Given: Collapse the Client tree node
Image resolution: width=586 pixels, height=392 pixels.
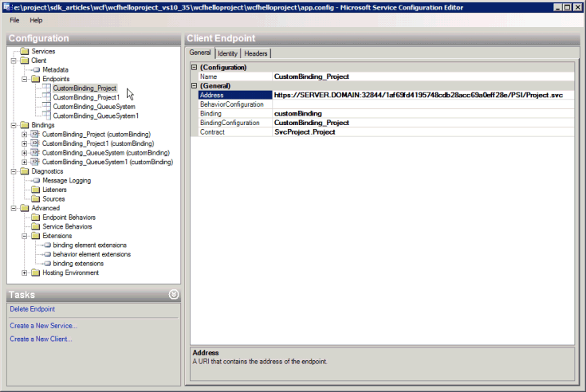Looking at the screenshot, I should click(14, 61).
